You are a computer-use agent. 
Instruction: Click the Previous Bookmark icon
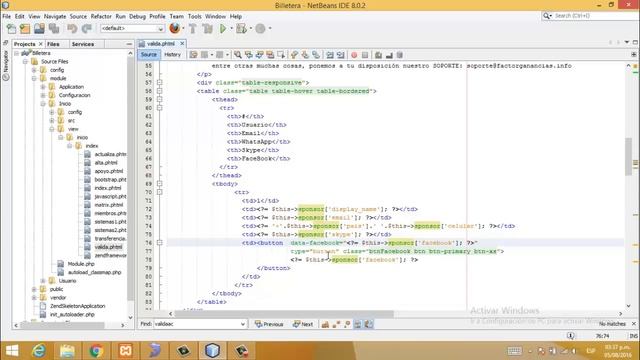pos(294,55)
